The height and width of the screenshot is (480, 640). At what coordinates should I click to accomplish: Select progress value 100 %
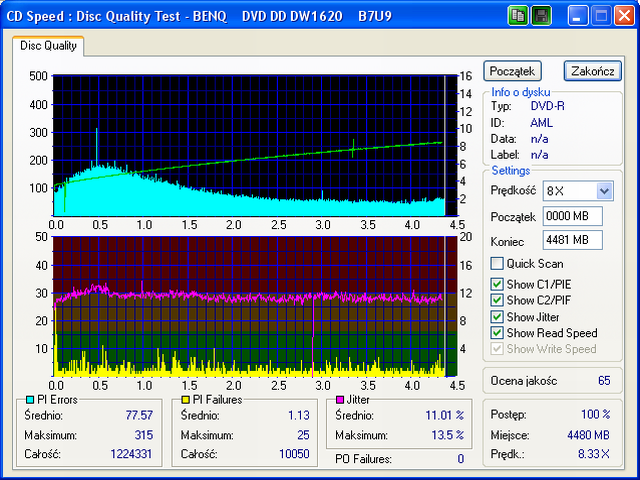coord(596,415)
